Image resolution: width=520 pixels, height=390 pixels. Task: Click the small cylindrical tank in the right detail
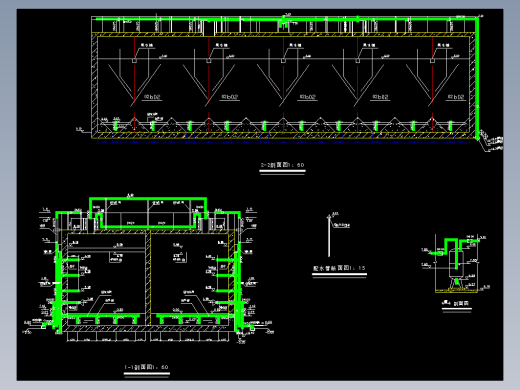coord(456,264)
